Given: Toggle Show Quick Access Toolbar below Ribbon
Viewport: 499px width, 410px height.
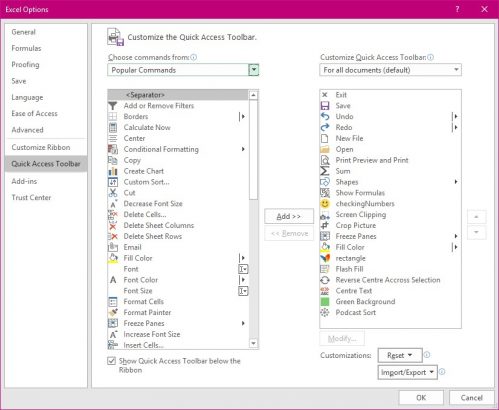Looking at the screenshot, I should [x=112, y=361].
